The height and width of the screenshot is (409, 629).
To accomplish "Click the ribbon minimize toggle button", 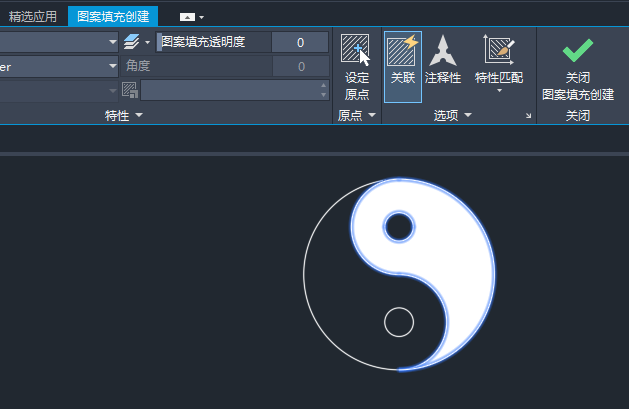I will 187,17.
